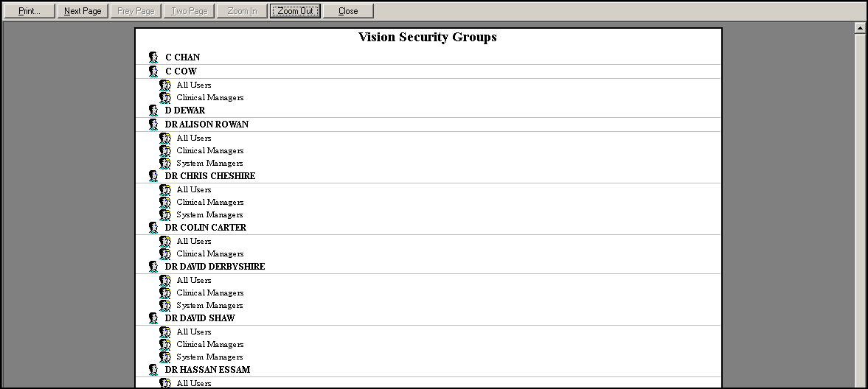The width and height of the screenshot is (868, 389).
Task: Click the System Managers group icon under DR ALISON ROWAN
Action: [x=165, y=164]
